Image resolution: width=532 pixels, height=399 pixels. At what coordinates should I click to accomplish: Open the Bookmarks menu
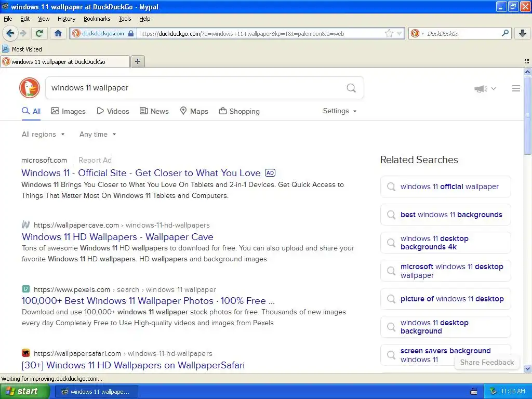pyautogui.click(x=97, y=19)
